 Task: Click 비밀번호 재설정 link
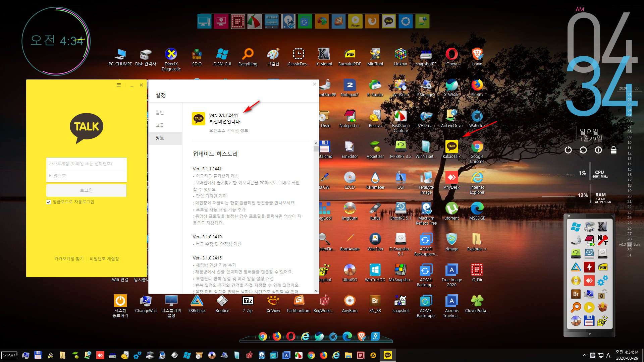point(104,259)
